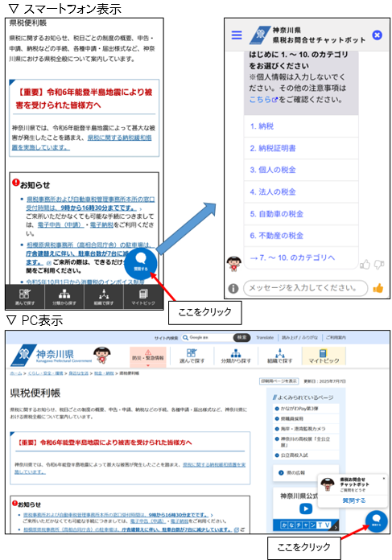Click the thumbs-down icon beside the chatbot message

379,264
